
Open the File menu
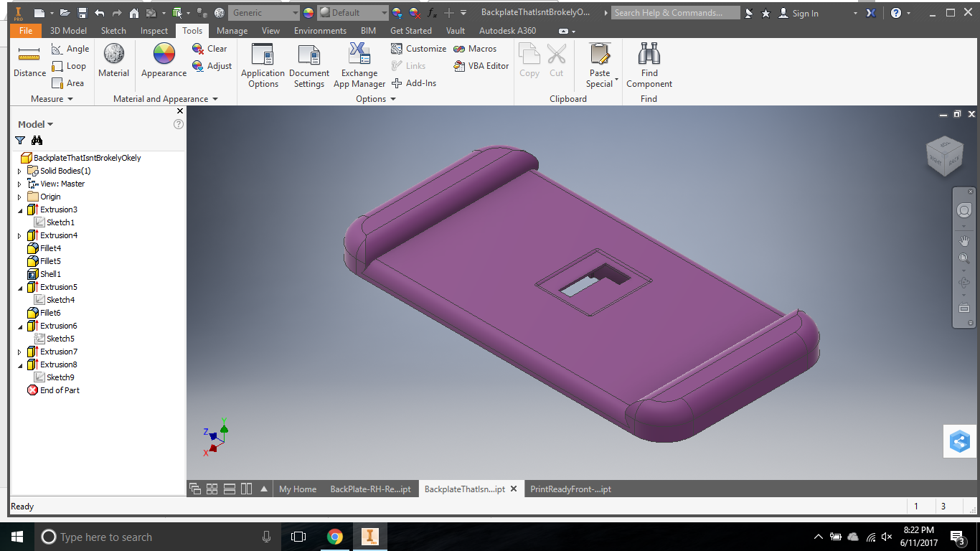click(x=25, y=31)
